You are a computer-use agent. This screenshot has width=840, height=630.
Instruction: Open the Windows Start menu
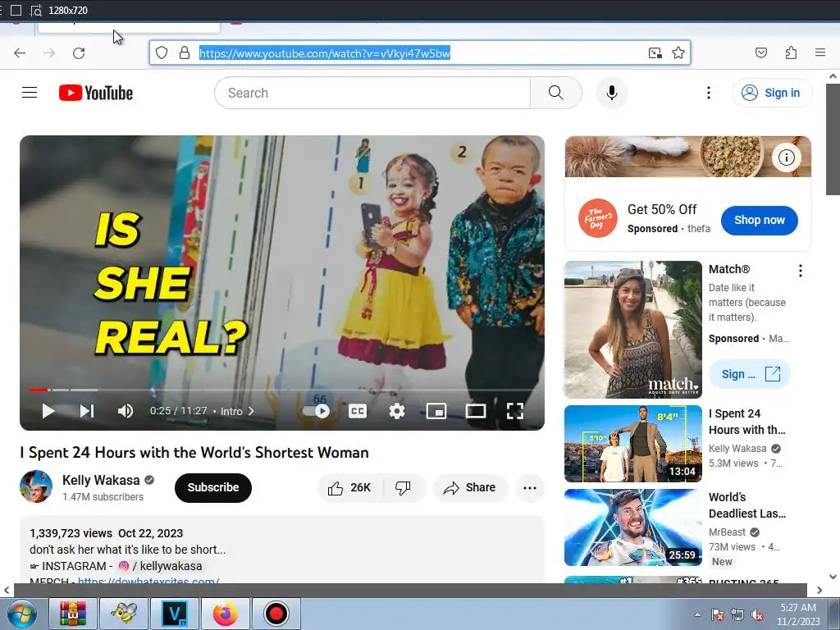(x=21, y=614)
